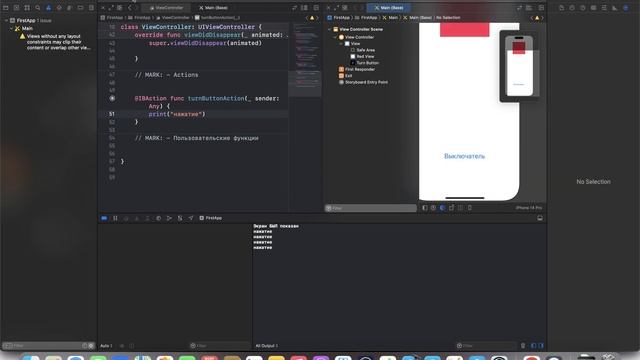Pause program execution in debug bar

[115, 218]
